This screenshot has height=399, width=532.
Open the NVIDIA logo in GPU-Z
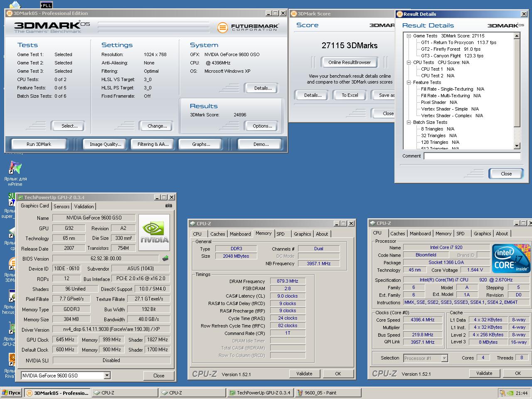[154, 232]
